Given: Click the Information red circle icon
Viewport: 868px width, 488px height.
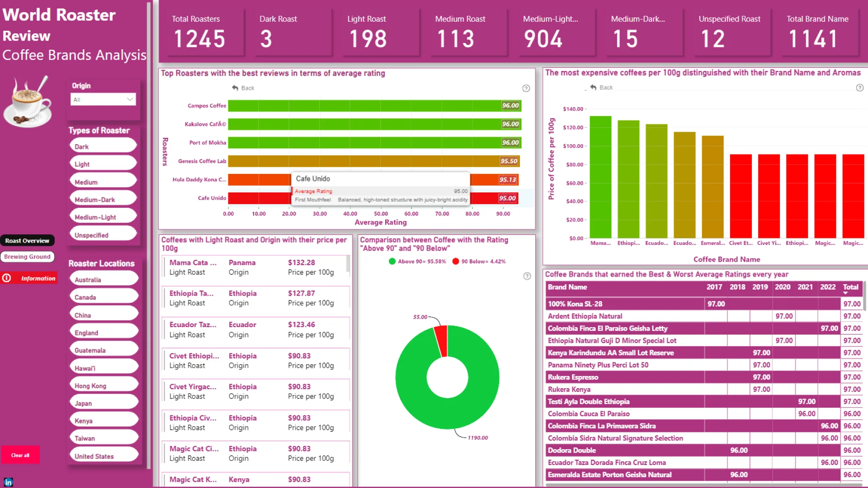Looking at the screenshot, I should 7,278.
